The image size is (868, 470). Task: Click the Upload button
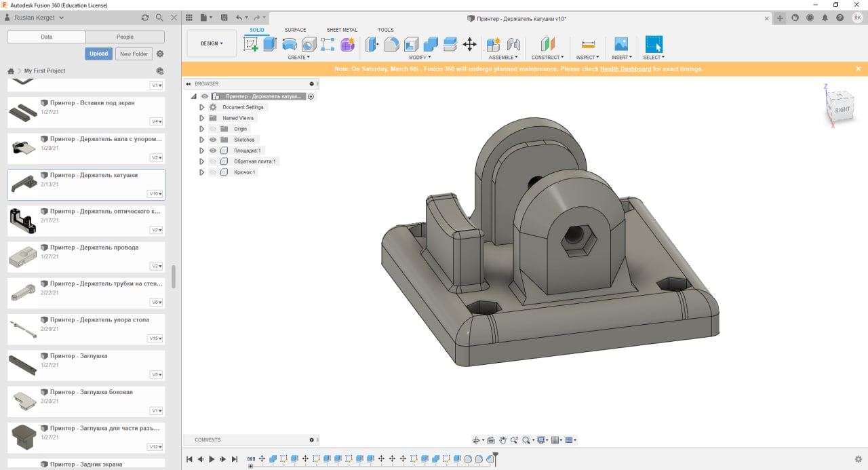(99, 54)
